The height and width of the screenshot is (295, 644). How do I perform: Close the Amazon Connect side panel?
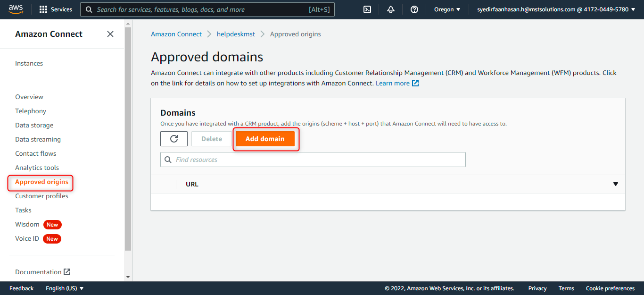click(110, 34)
